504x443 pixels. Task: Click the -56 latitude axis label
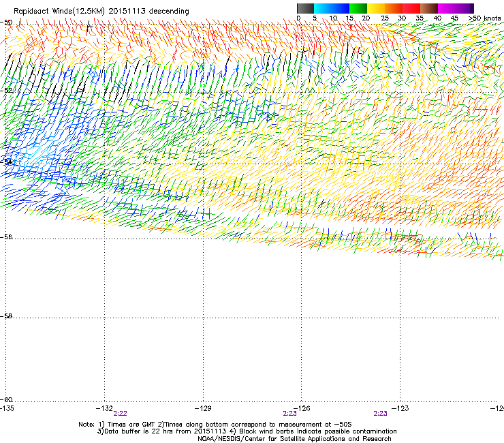coord(6,236)
